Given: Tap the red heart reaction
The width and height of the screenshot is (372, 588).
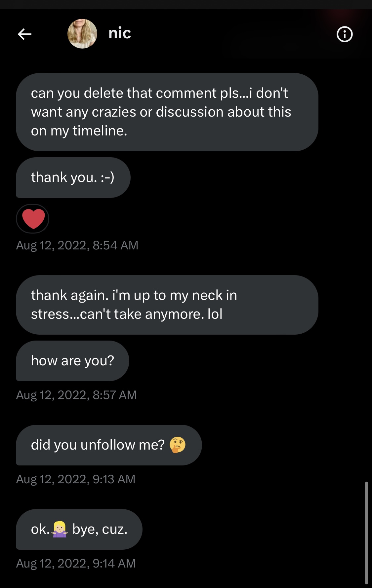Looking at the screenshot, I should click(33, 219).
